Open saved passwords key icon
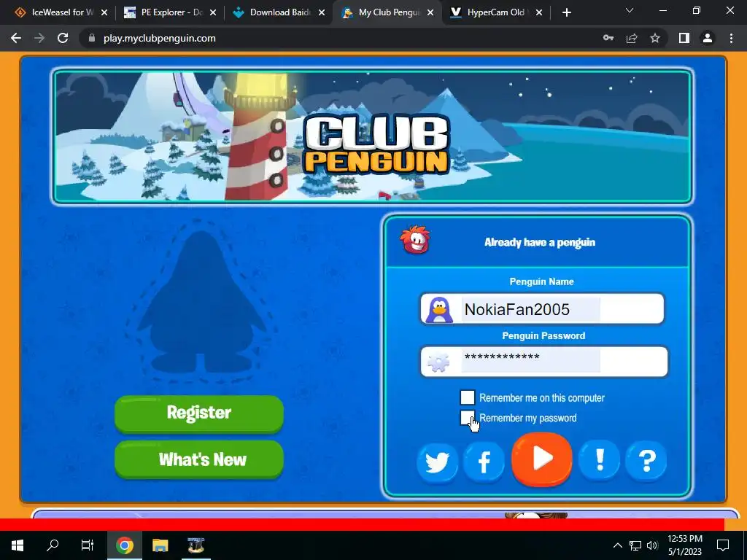This screenshot has height=560, width=747. click(608, 38)
